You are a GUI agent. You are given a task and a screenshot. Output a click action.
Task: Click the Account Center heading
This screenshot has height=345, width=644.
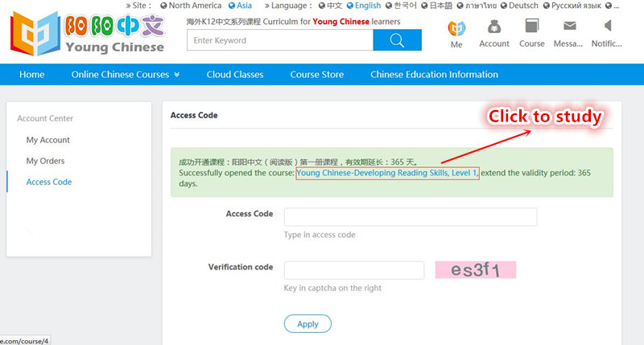[45, 118]
